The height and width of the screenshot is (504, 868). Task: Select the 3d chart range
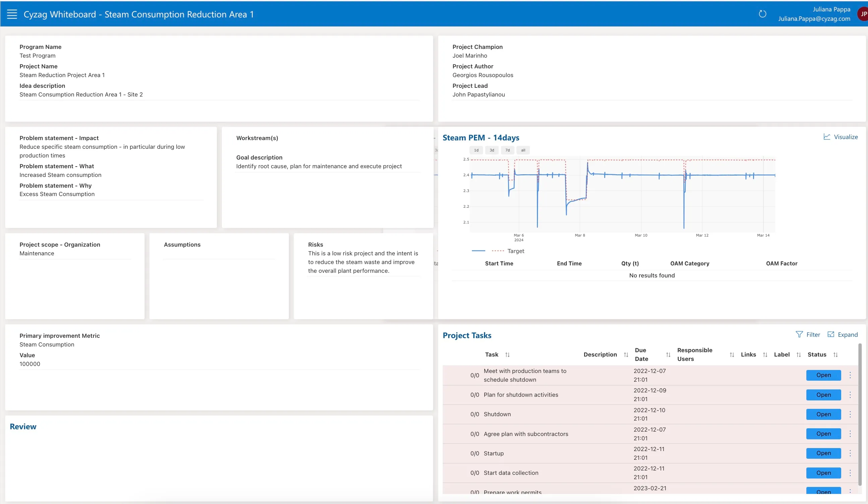point(492,150)
